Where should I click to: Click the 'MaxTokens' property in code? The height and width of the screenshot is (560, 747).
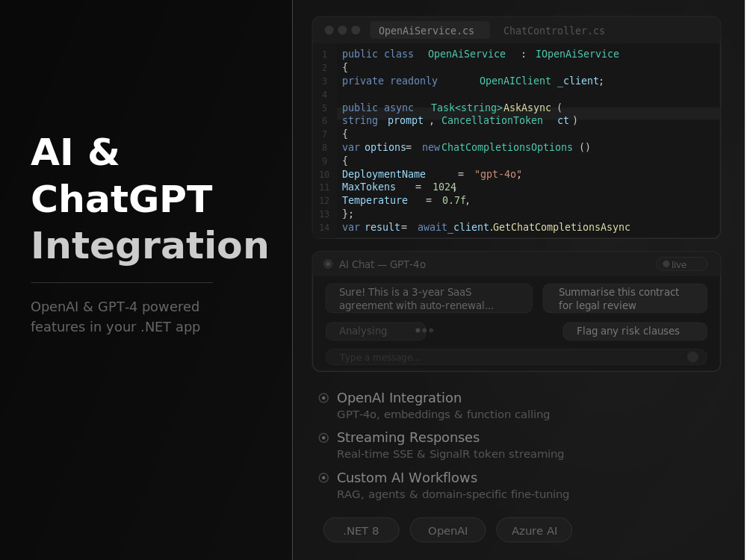coord(369,187)
